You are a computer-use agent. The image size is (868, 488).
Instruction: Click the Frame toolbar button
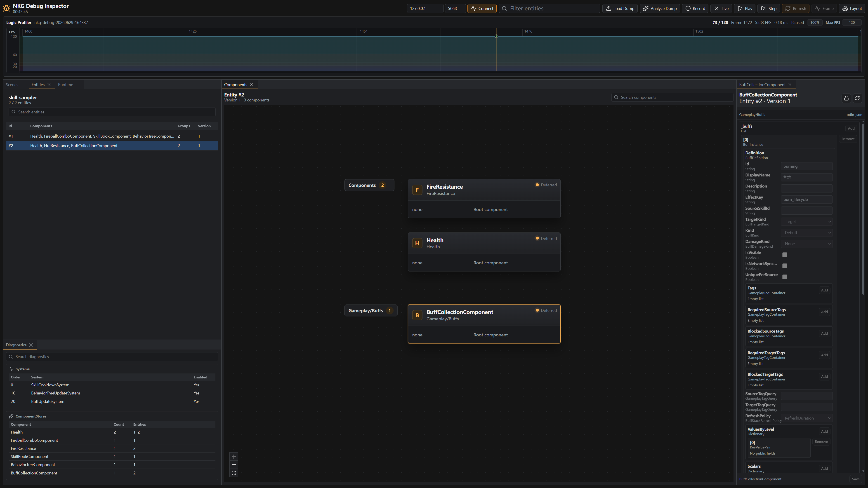pos(824,8)
